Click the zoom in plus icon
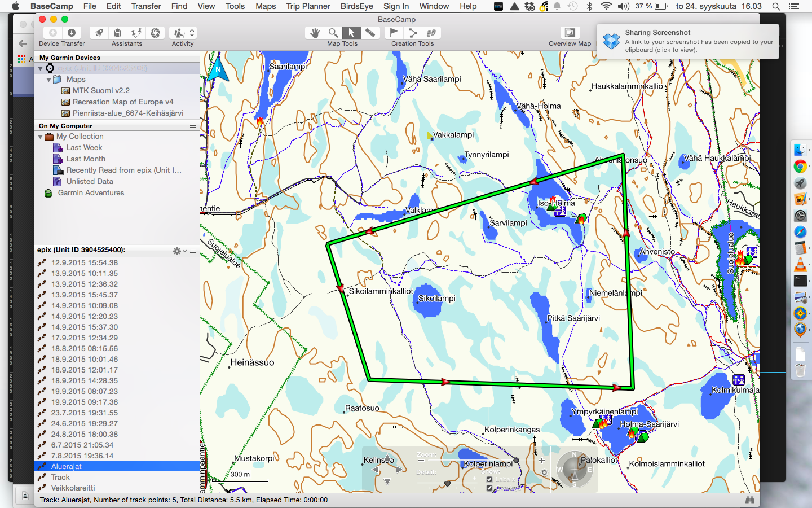The height and width of the screenshot is (508, 812). (542, 461)
